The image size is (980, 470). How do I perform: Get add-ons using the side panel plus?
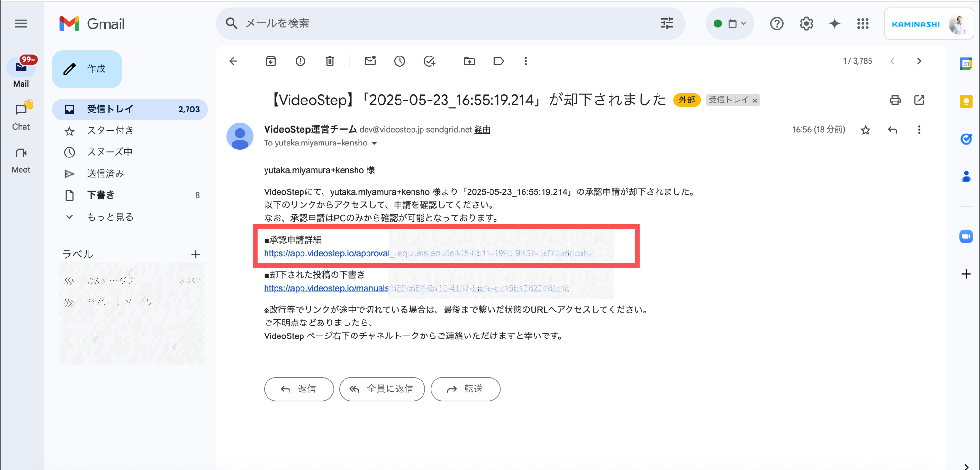coord(966,274)
